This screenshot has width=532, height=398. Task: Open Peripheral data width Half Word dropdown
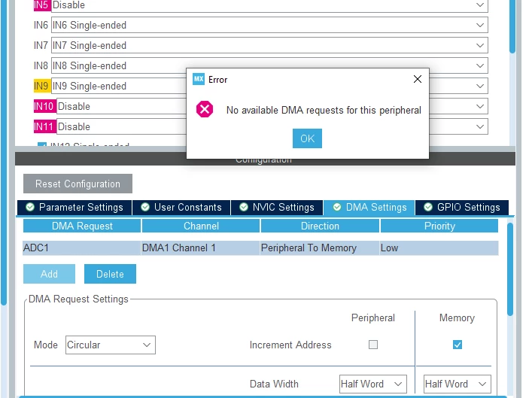tap(373, 384)
